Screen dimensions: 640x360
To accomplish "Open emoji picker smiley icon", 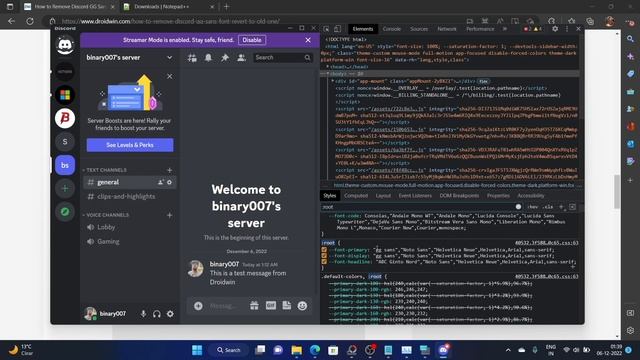I will click(x=302, y=306).
